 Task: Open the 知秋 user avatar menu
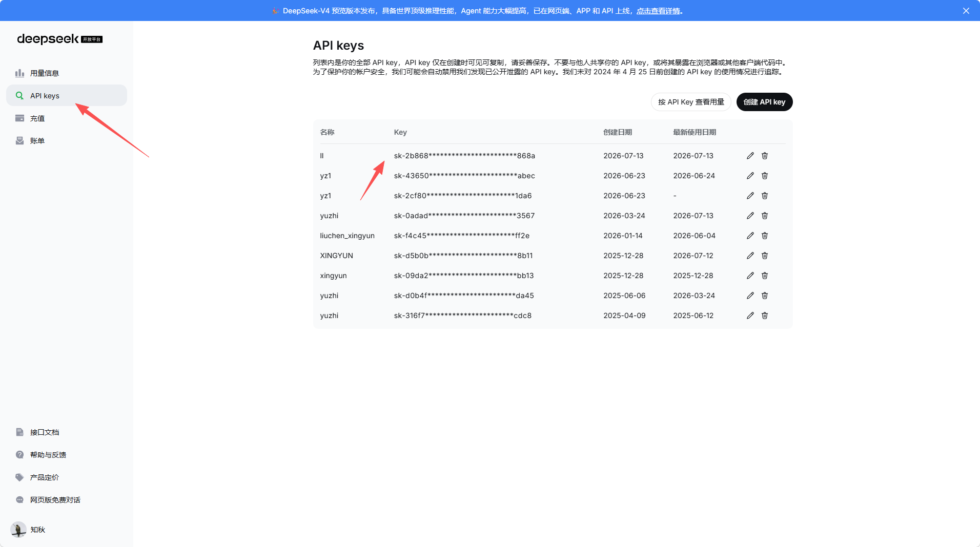[18, 530]
